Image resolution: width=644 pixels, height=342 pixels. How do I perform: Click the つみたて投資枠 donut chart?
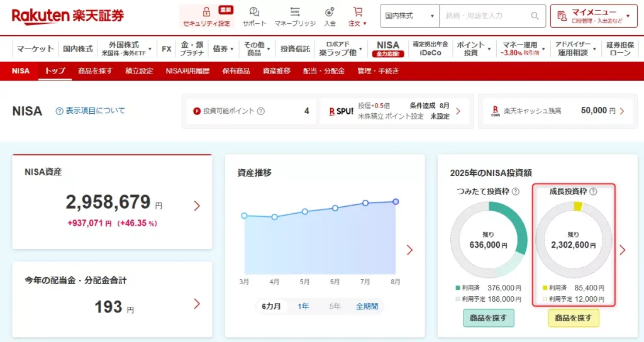[488, 240]
